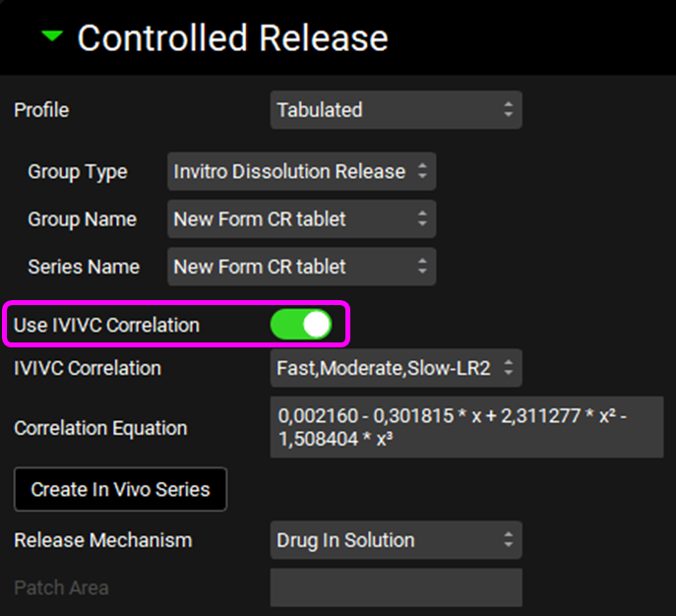This screenshot has height=616, width=676.
Task: Open the Drug In Solution dropdown
Action: 396,540
